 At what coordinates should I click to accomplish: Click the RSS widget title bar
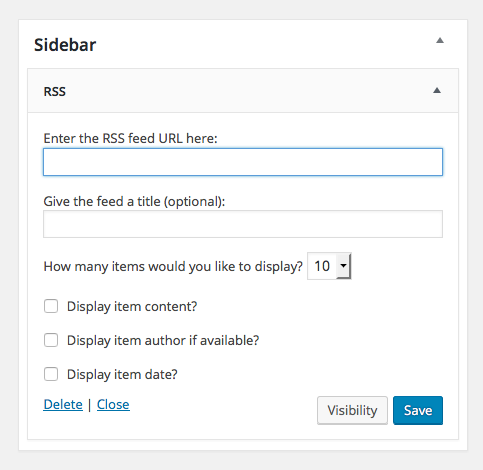point(243,91)
